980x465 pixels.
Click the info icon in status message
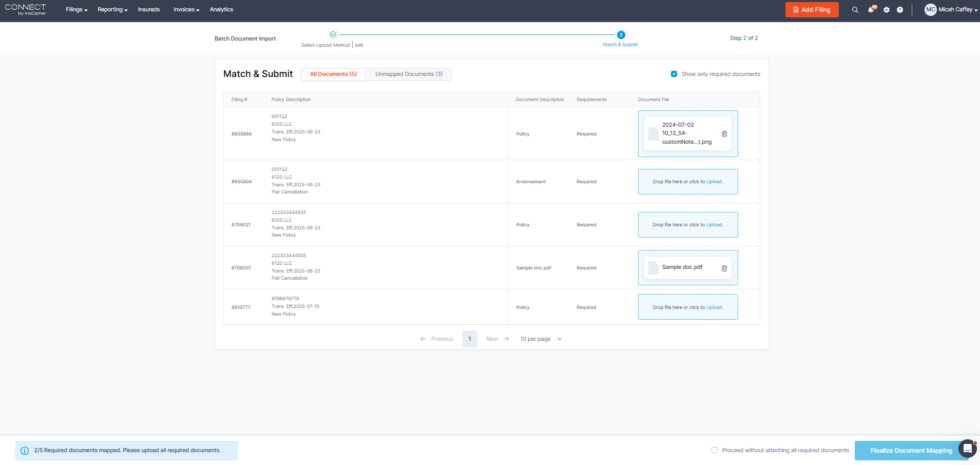[x=25, y=451]
